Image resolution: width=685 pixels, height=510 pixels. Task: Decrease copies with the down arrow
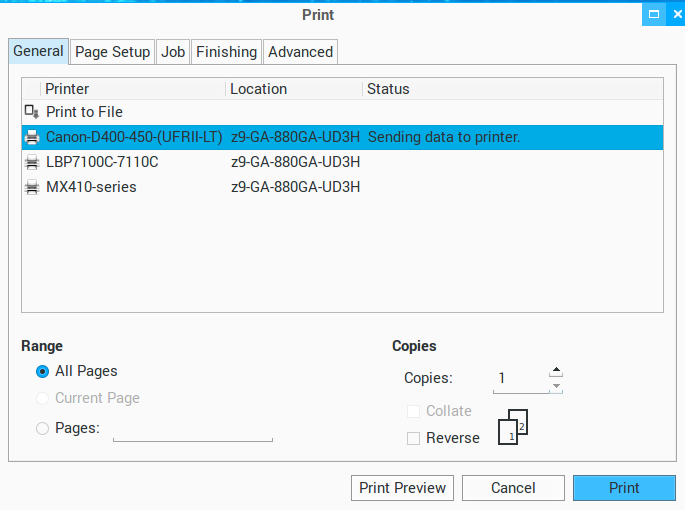pyautogui.click(x=557, y=386)
